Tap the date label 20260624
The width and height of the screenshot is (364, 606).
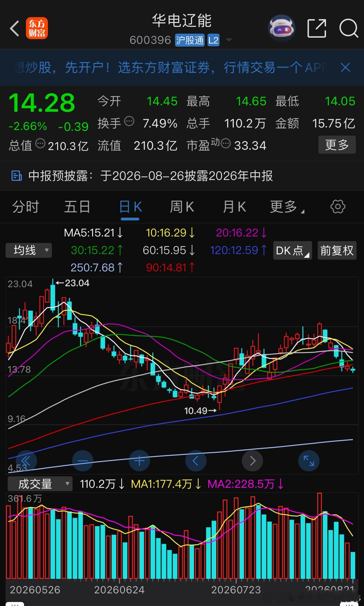click(119, 590)
